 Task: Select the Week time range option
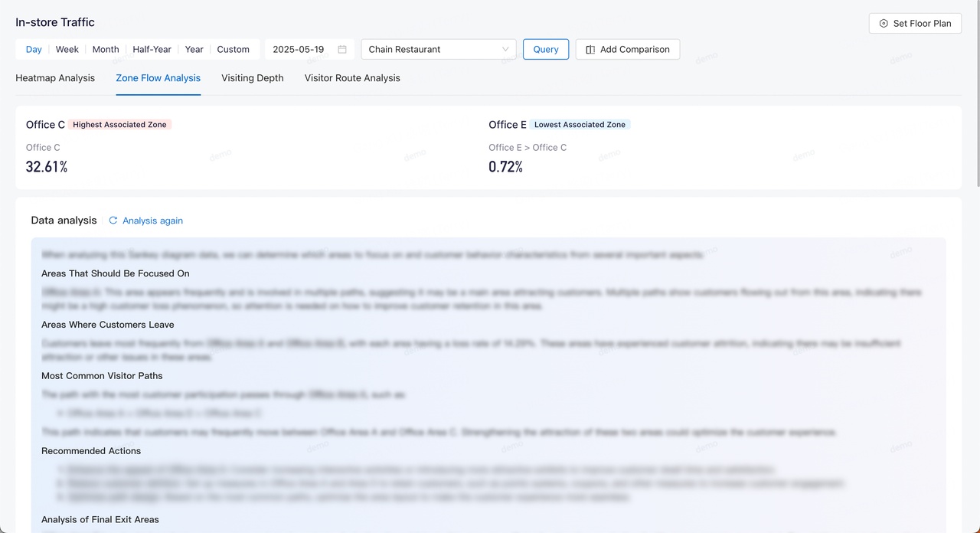click(x=67, y=50)
